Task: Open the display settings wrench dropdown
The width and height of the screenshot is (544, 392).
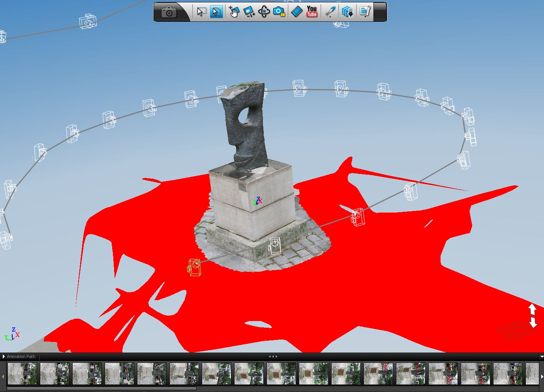Action: click(365, 12)
